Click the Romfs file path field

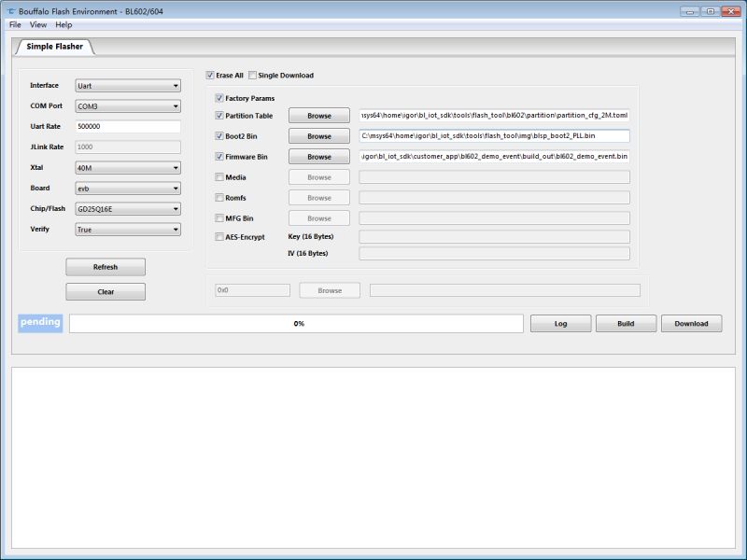point(495,198)
